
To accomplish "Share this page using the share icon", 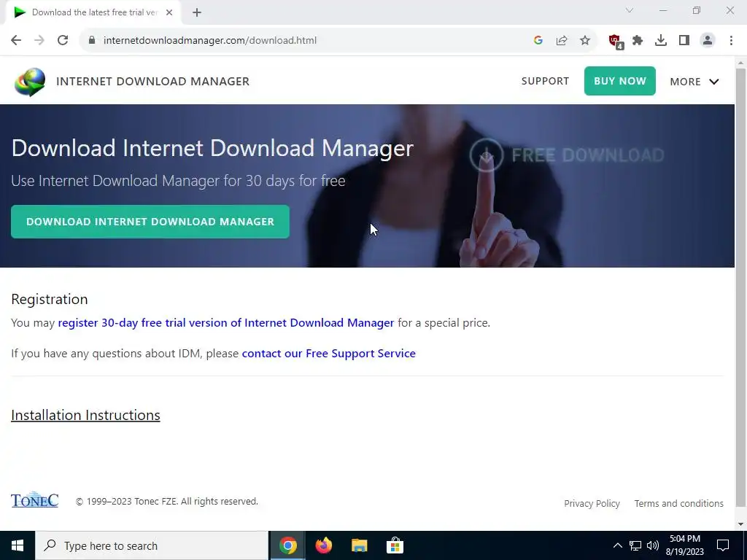I will pos(562,40).
